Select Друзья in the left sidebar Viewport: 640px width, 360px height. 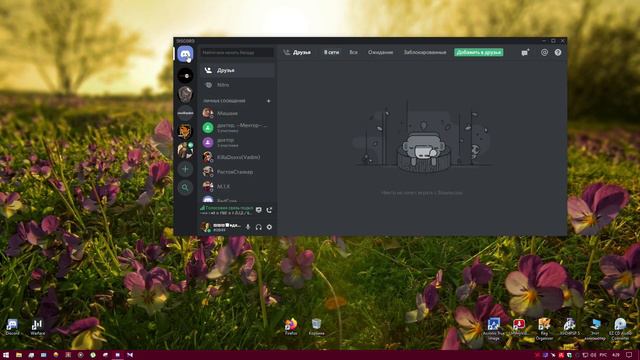click(x=237, y=70)
